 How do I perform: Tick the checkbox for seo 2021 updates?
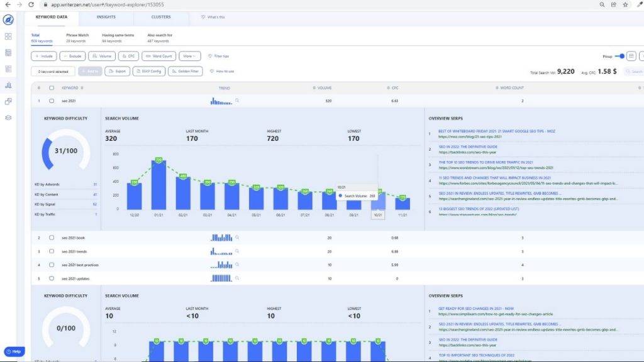coord(52,278)
